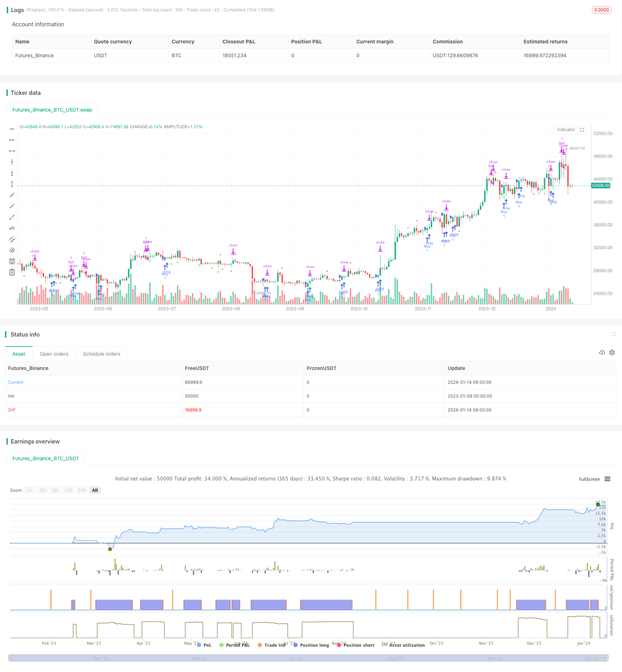Collapse the Status info panel corner icon

pyautogui.click(x=613, y=334)
